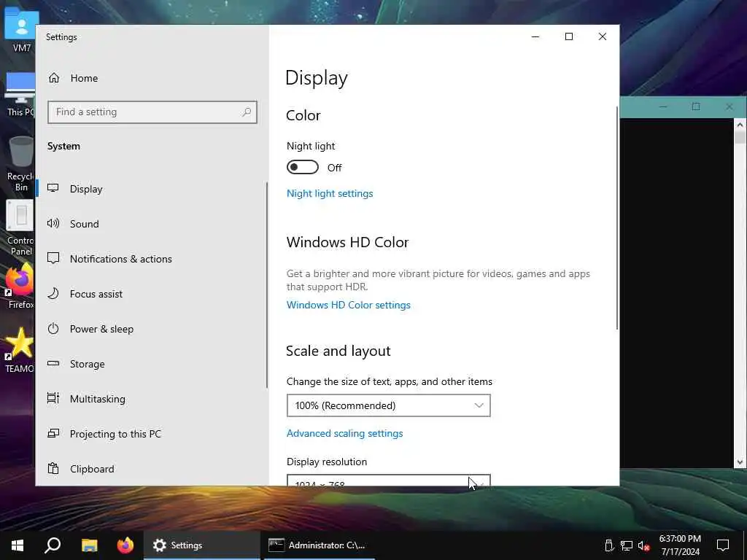The width and height of the screenshot is (747, 560).
Task: Open the 100% (Recommended) scale dropdown
Action: point(388,405)
